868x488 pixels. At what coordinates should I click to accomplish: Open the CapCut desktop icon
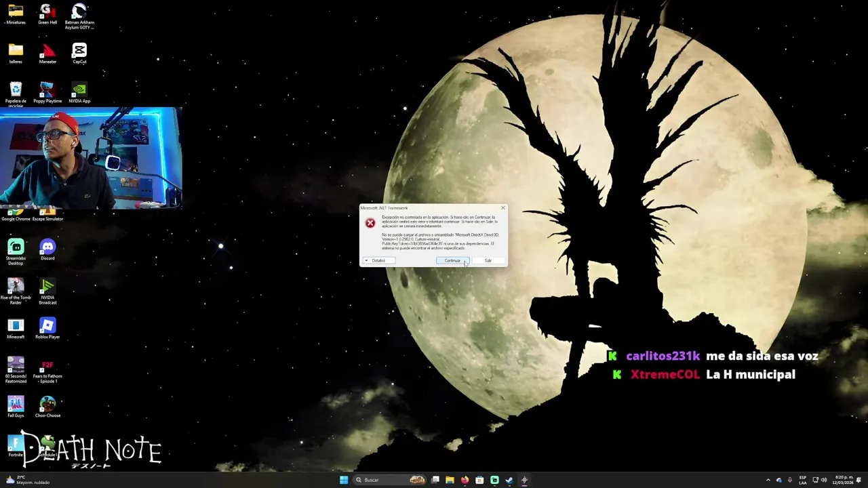(x=79, y=54)
